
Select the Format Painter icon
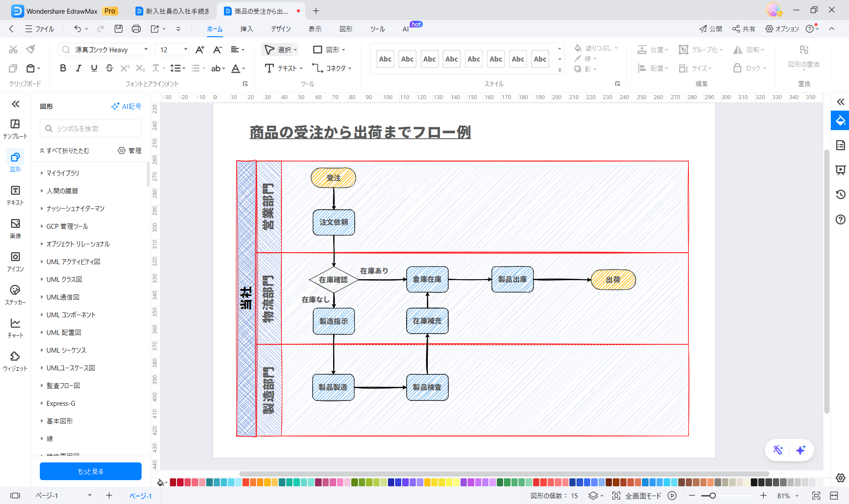tap(31, 50)
